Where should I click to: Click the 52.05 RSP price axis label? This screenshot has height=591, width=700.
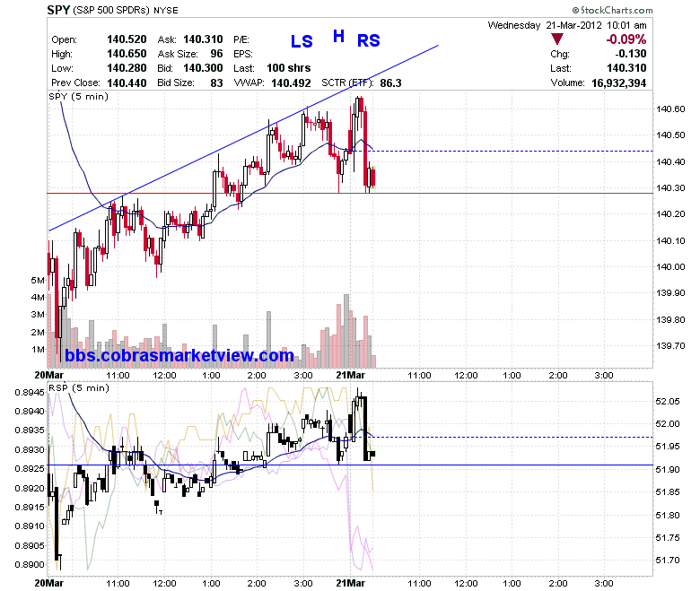(668, 402)
